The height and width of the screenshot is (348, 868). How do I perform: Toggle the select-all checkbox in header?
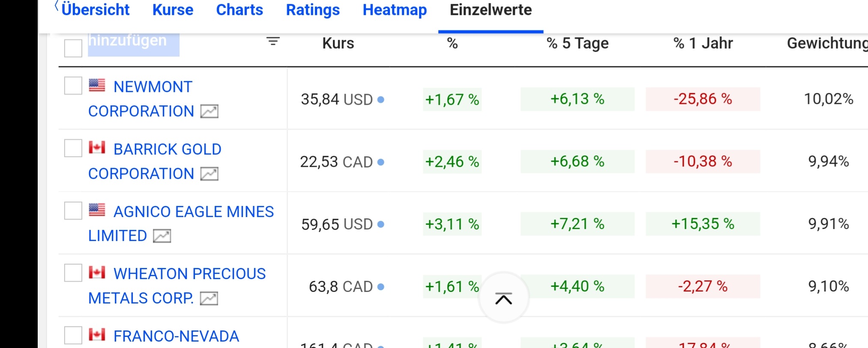(x=73, y=48)
